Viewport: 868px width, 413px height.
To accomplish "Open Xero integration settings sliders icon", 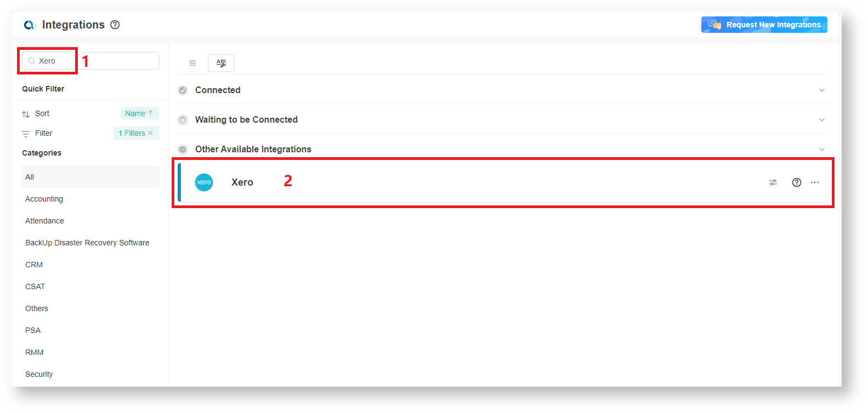I will [773, 182].
